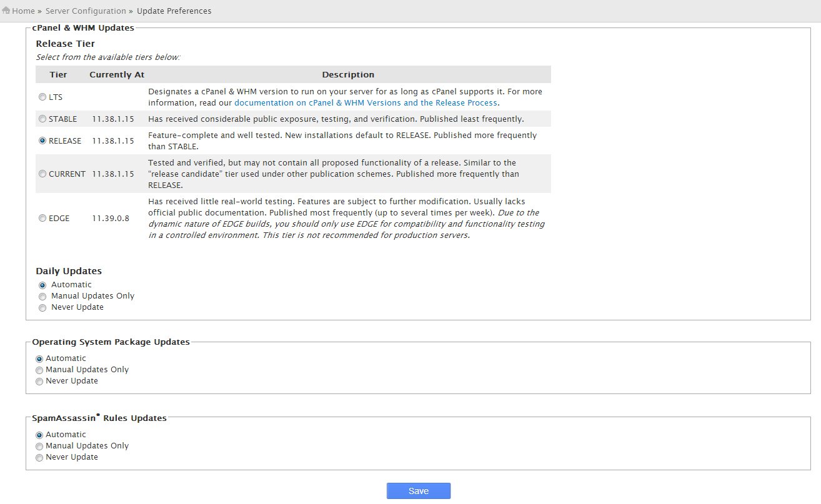This screenshot has width=821, height=504.
Task: Click the RELEASE version 11.38.1.15 cell
Action: coord(113,141)
